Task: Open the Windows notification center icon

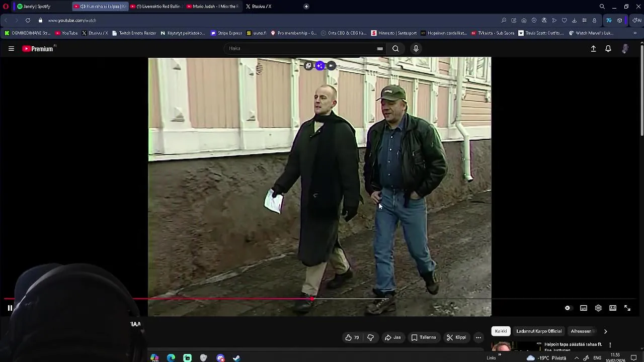Action: click(x=634, y=358)
